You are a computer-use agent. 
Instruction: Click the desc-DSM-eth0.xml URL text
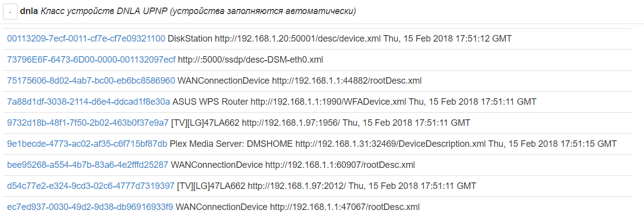pyautogui.click(x=250, y=60)
